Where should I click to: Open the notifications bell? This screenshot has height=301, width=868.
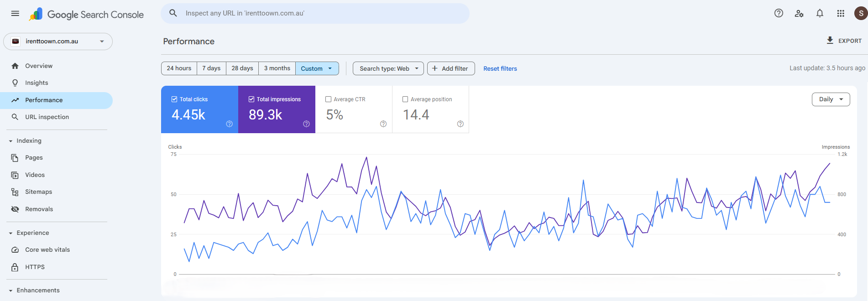pos(820,13)
